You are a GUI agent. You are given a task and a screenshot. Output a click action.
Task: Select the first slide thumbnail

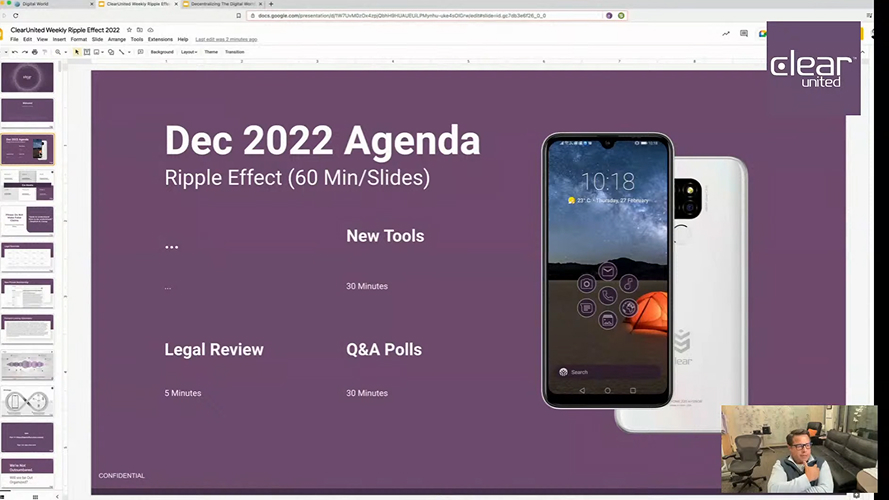point(27,78)
